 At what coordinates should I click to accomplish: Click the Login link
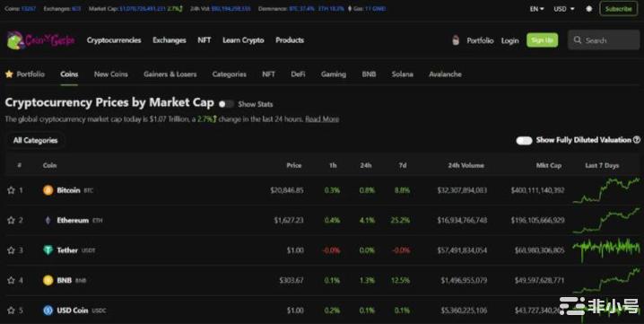coord(509,40)
